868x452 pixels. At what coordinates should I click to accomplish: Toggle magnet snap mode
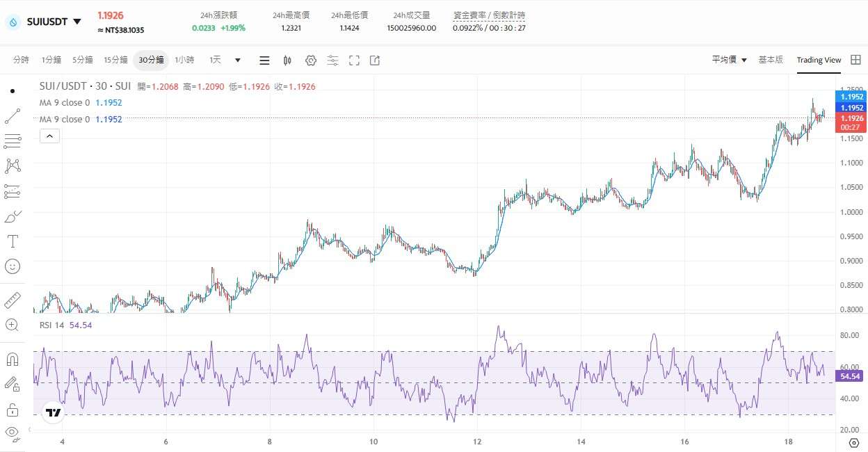[13, 359]
